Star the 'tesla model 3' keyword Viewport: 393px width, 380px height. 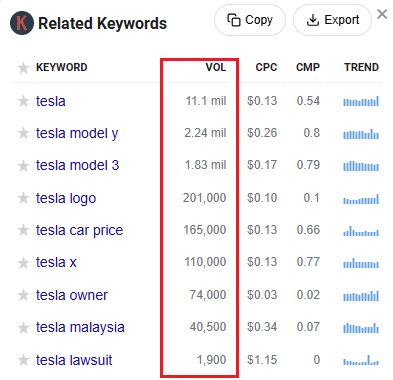point(23,166)
